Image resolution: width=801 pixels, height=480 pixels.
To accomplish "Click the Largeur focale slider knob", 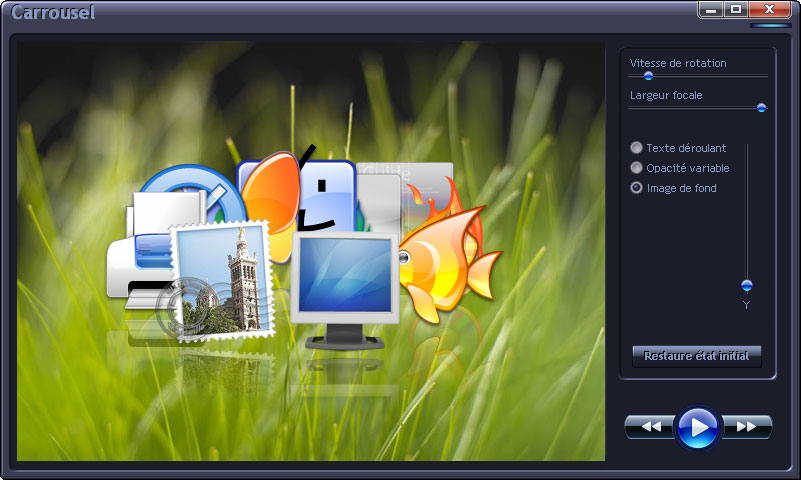I will point(761,108).
